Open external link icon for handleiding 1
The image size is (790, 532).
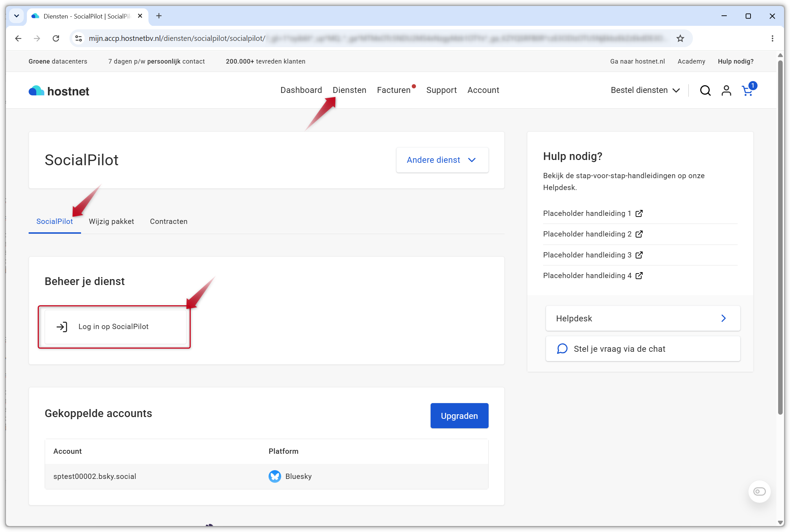click(639, 213)
